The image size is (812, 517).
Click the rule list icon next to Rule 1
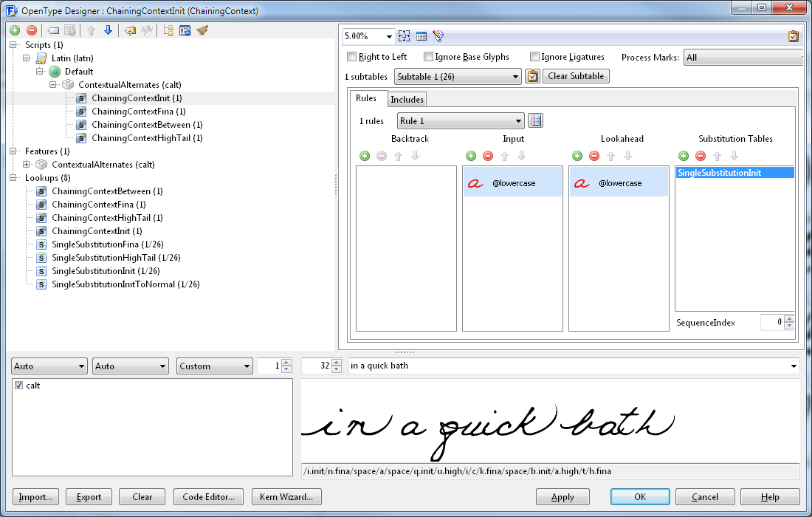tap(536, 120)
